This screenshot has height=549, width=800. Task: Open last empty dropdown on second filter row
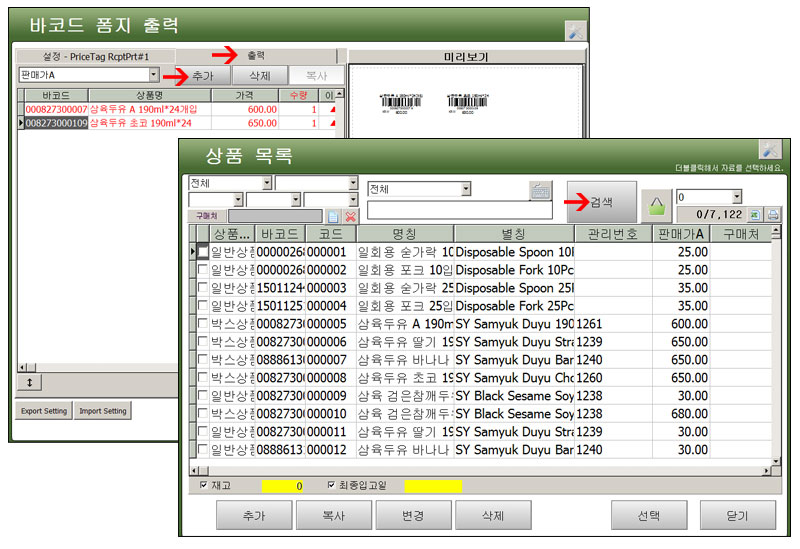click(353, 199)
